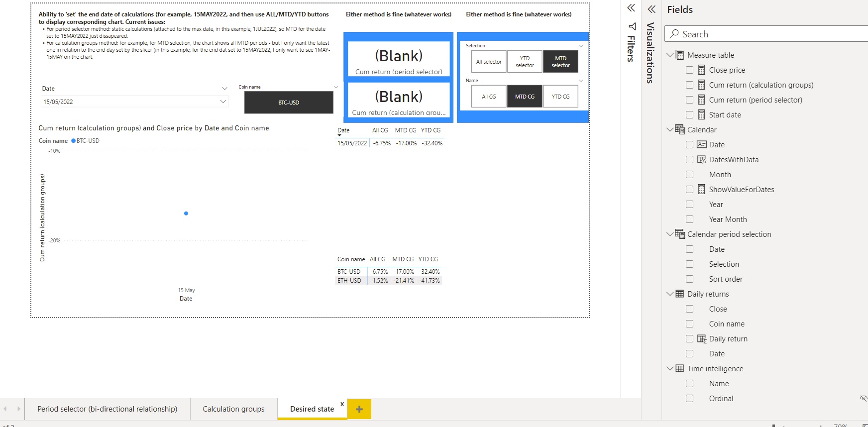The image size is (868, 427).
Task: Expand the Filters pane with double chevron
Action: click(x=631, y=8)
